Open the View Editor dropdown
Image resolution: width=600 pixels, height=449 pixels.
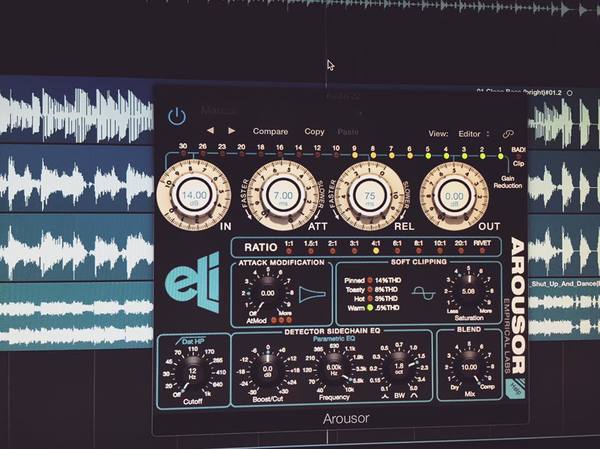click(x=473, y=134)
